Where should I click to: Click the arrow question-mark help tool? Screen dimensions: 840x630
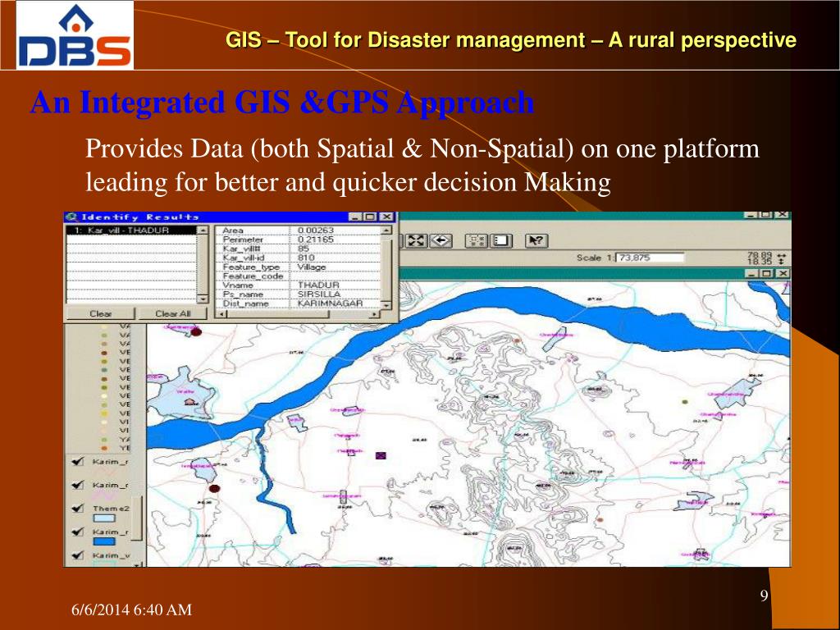536,240
